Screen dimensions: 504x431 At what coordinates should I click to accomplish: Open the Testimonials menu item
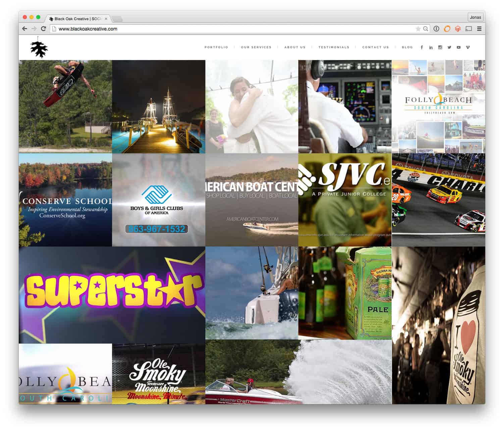(x=334, y=47)
